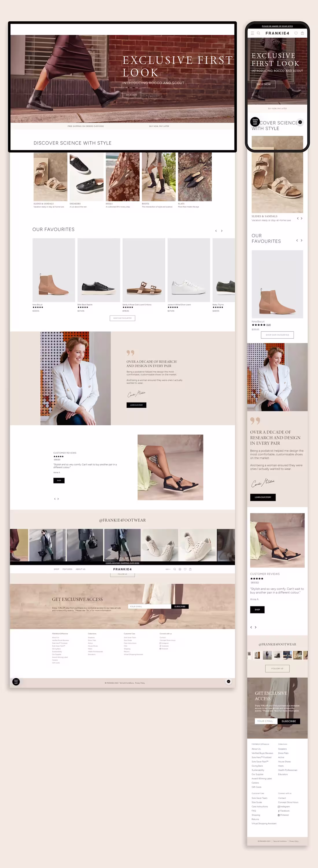318x868 pixels.
Task: Open account icon in desktop sticky nav
Action: pos(180,569)
